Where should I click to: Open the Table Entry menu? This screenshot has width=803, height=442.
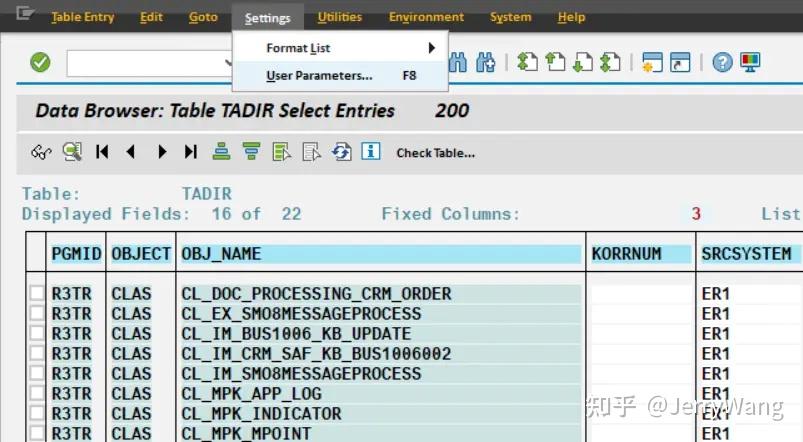(82, 17)
